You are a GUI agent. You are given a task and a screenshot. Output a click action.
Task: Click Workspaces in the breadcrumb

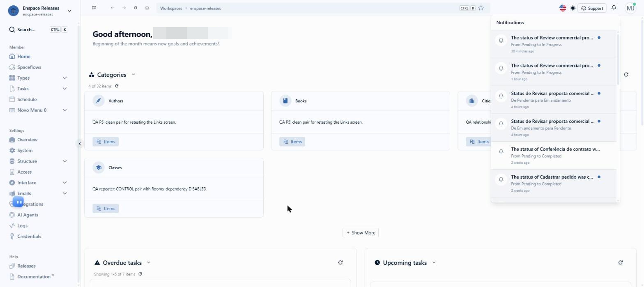pos(171,8)
